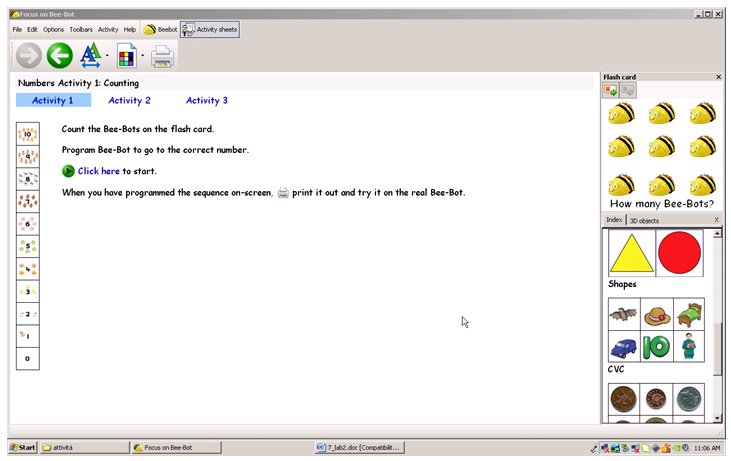
Task: Select the Activity 1 tab
Action: pos(53,100)
